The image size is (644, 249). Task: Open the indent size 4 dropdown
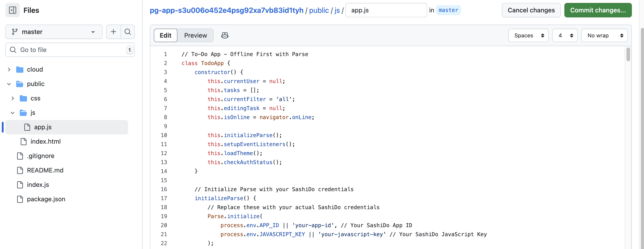point(565,36)
